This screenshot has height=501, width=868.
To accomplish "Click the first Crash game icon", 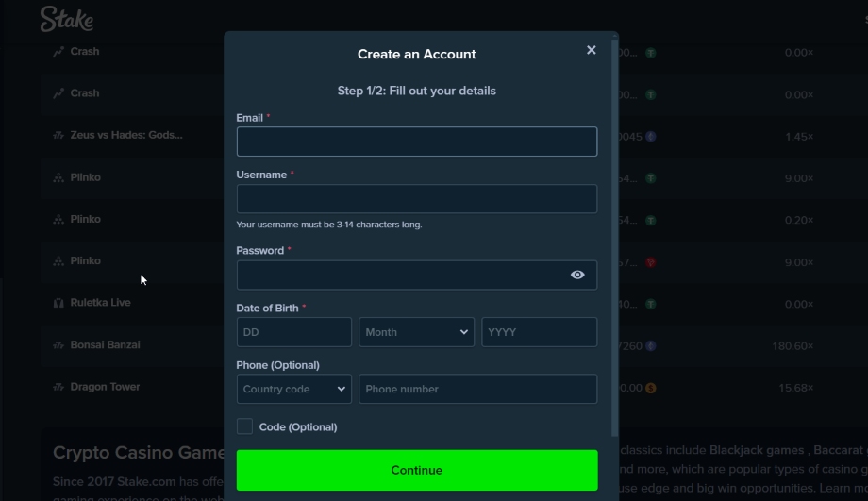I will coord(58,52).
